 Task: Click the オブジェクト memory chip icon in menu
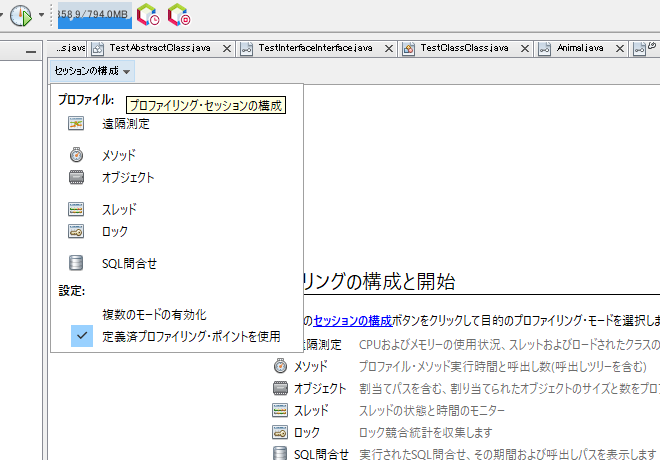[x=76, y=177]
